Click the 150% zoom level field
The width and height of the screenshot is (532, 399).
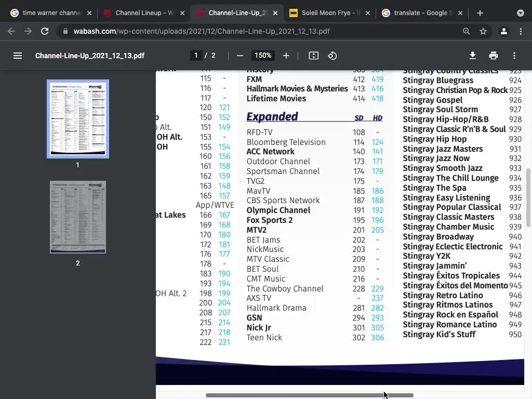[263, 55]
